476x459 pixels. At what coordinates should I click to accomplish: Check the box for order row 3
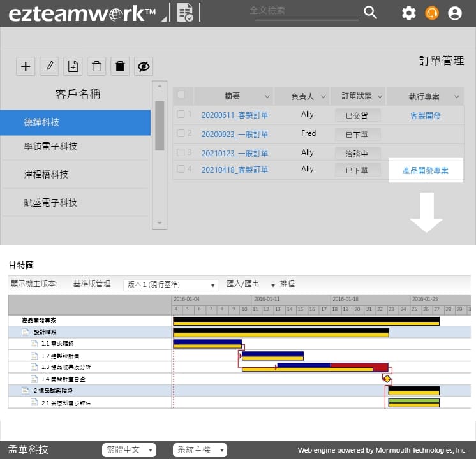pos(181,152)
